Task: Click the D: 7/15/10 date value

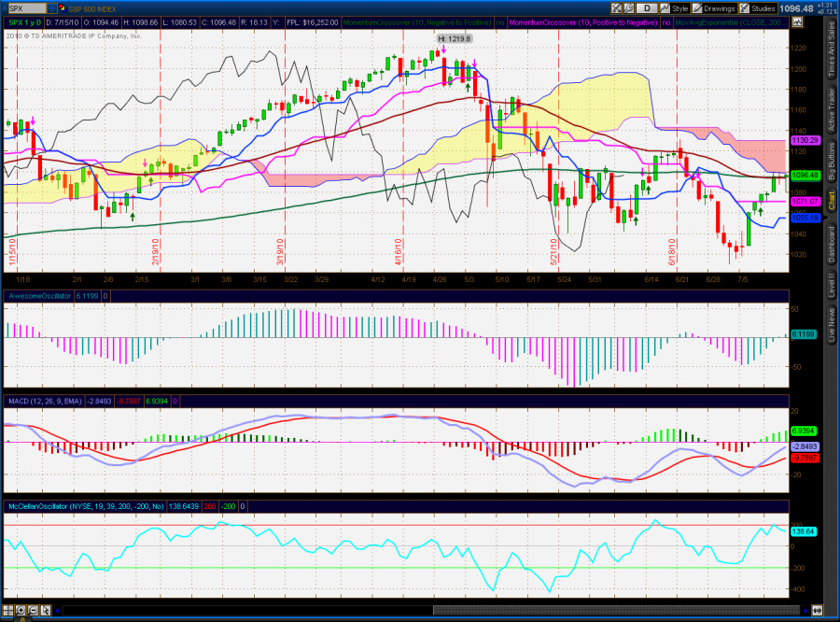Action: 62,22
